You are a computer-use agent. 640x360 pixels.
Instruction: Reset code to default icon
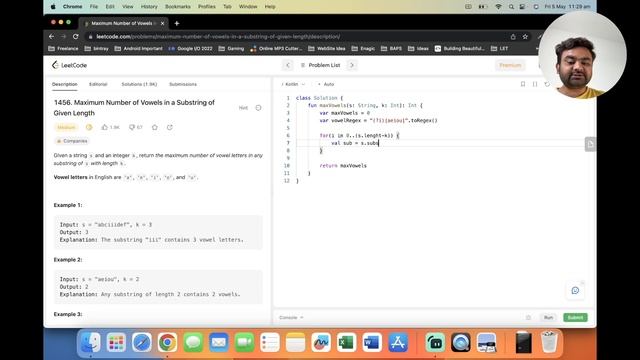pyautogui.click(x=547, y=84)
